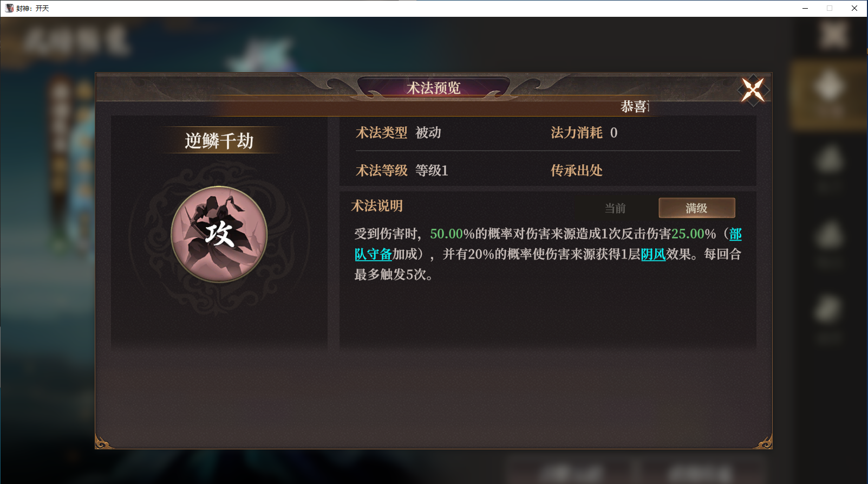Click the scrolling 恭喜 announcement text
Image resolution: width=868 pixels, height=484 pixels.
(x=635, y=107)
